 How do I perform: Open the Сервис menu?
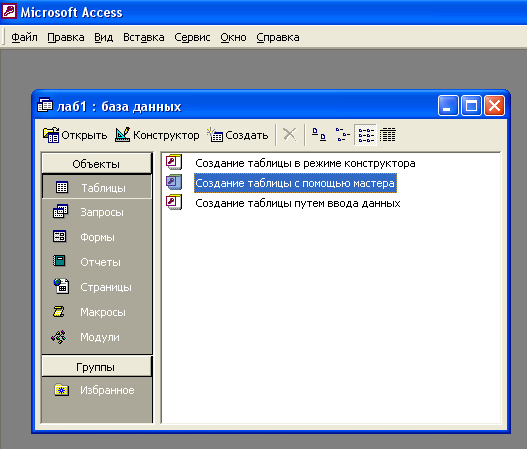[192, 37]
